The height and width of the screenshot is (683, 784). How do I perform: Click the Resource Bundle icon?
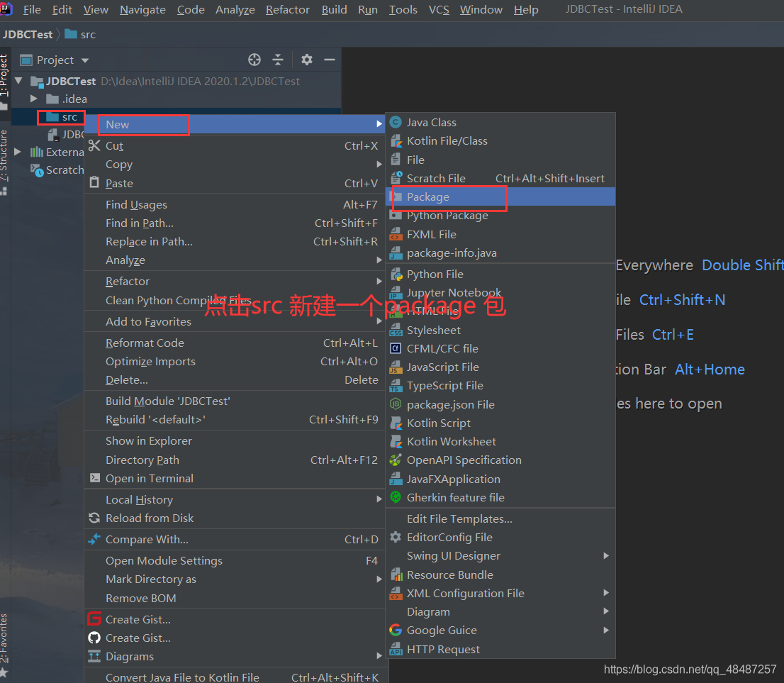[x=396, y=575]
